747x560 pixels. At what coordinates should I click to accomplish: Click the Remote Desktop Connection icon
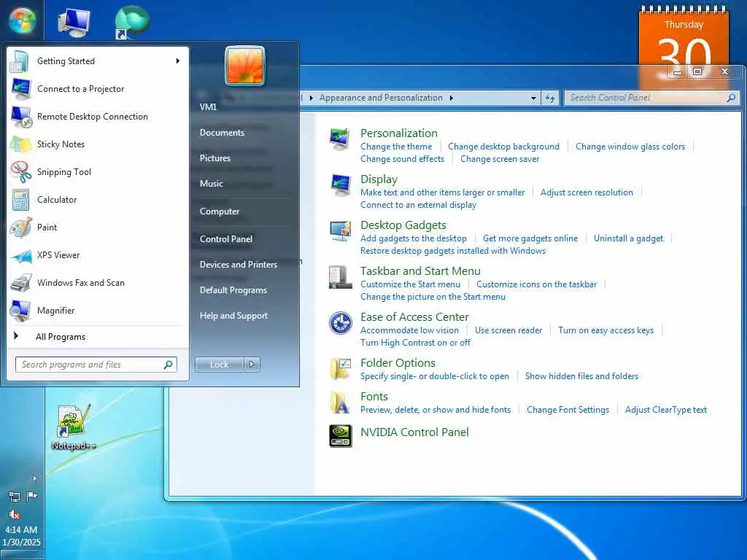pyautogui.click(x=20, y=117)
